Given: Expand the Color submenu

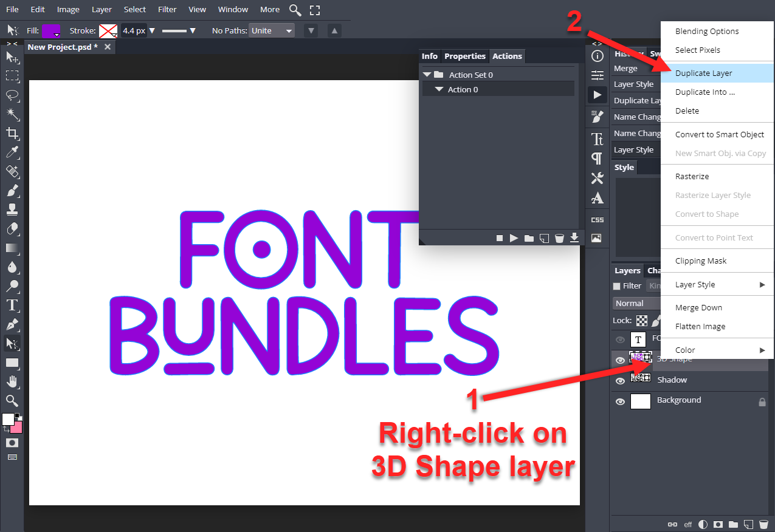Looking at the screenshot, I should pos(717,350).
